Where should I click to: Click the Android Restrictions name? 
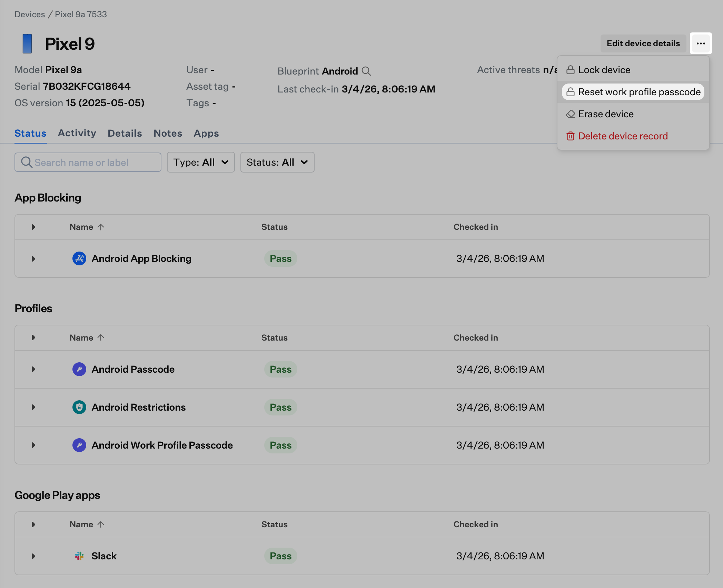coord(138,407)
